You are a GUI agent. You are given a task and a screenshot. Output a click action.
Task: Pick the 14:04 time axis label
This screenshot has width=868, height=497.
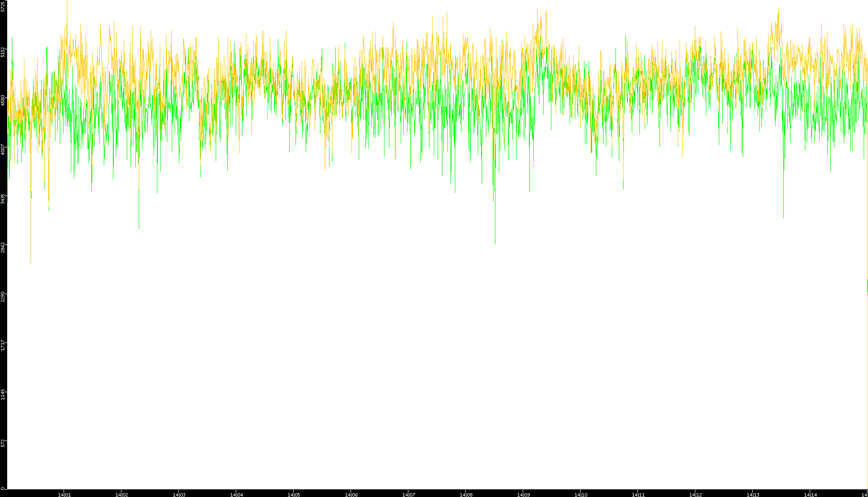coord(236,495)
